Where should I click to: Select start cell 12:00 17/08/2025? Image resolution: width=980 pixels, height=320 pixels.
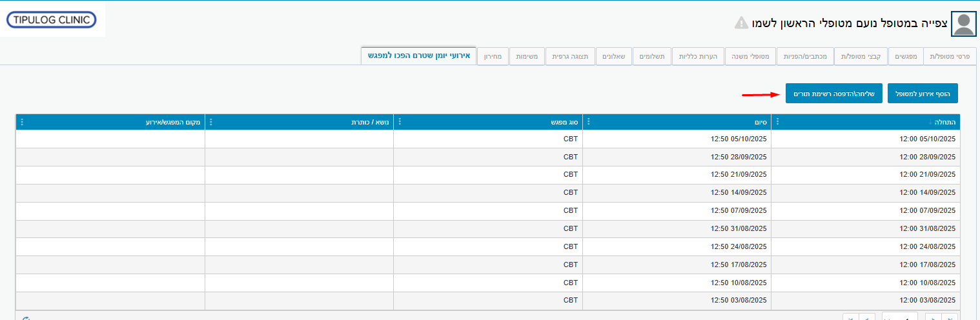(x=865, y=265)
